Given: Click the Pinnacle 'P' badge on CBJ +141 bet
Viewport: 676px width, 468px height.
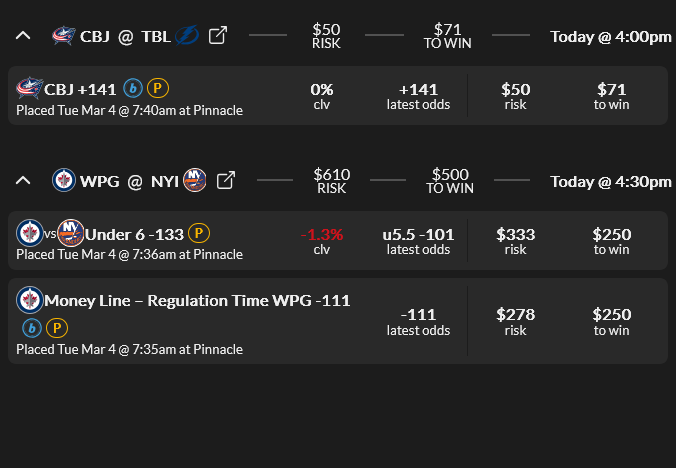Looking at the screenshot, I should pyautogui.click(x=158, y=89).
